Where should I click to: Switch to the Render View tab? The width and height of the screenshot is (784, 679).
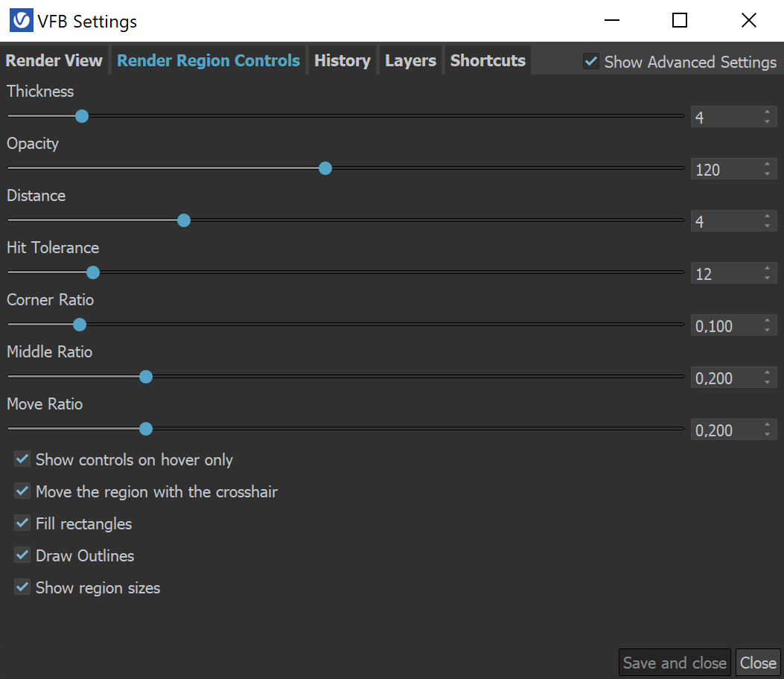pyautogui.click(x=54, y=60)
